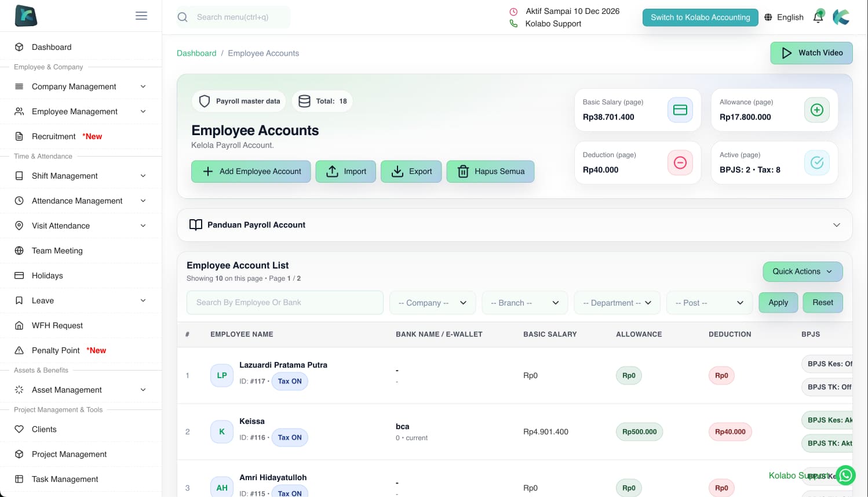The image size is (868, 497).
Task: Open the user profile avatar icon
Action: click(x=841, y=17)
